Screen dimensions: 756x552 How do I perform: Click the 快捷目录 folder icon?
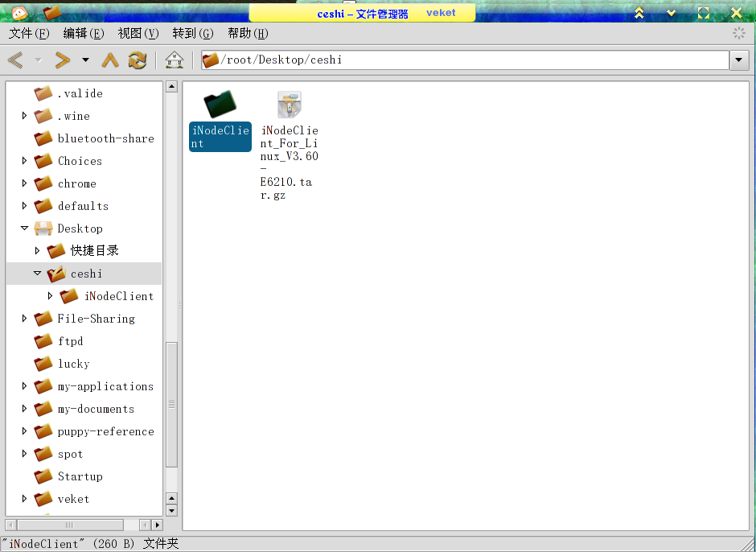56,251
